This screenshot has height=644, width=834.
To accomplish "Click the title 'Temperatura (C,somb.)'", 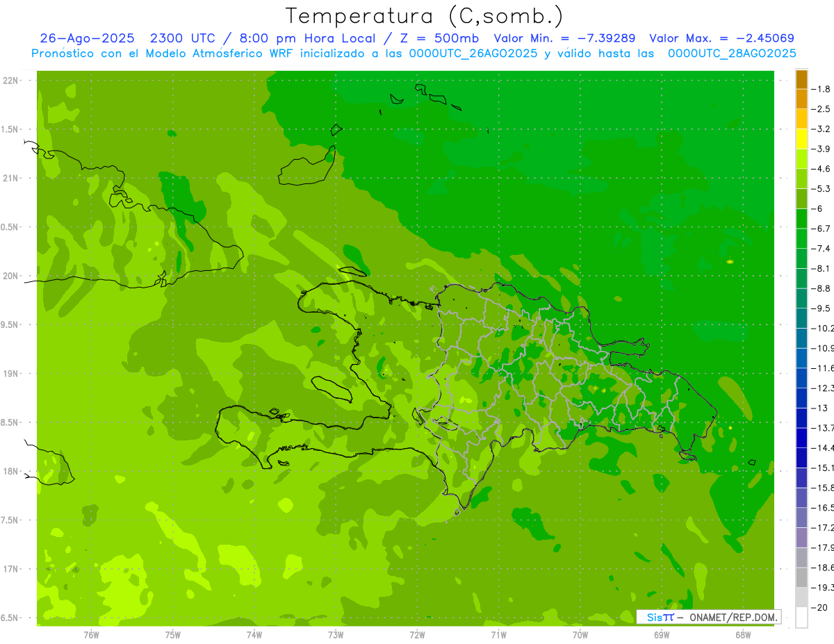I will 424,16.
